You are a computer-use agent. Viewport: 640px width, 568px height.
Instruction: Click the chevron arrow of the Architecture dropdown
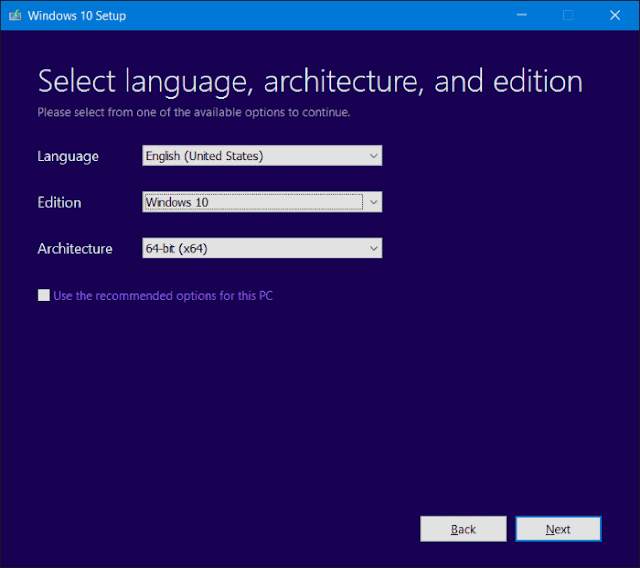[373, 248]
